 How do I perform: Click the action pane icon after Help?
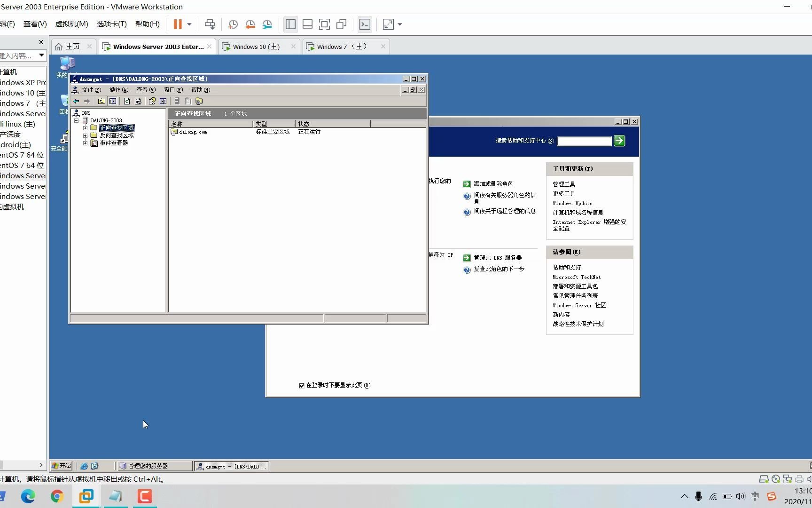tap(163, 101)
